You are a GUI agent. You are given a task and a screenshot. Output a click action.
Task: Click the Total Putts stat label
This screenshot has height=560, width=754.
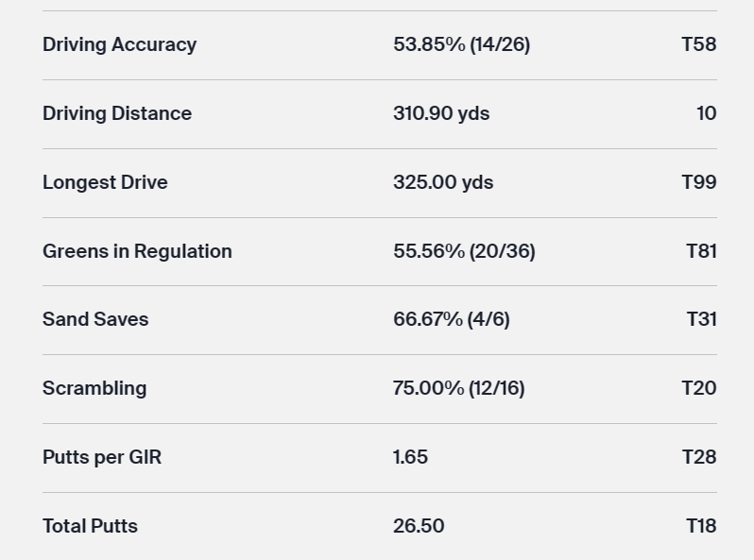coord(90,526)
